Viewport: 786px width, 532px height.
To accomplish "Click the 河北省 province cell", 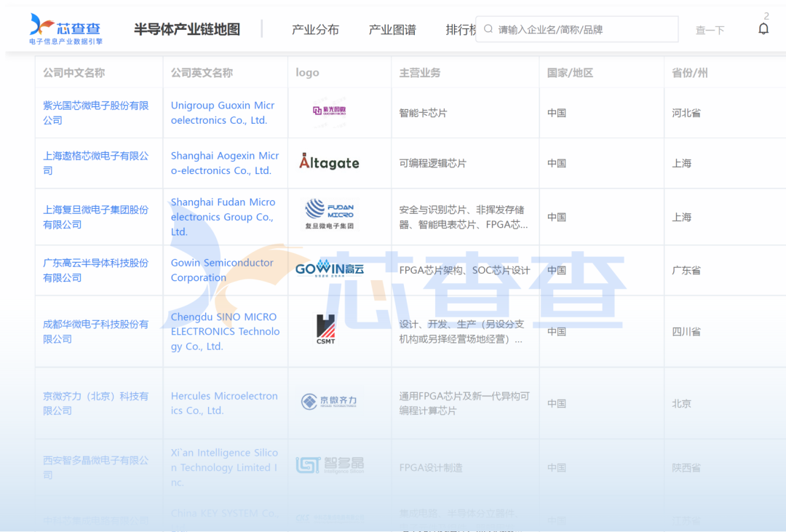I will (x=686, y=113).
